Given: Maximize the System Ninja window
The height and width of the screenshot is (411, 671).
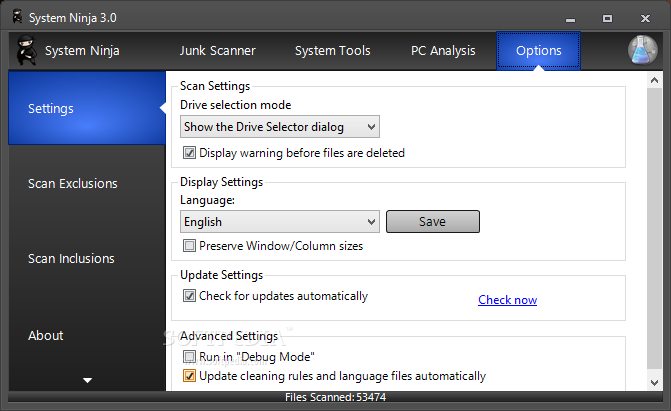Looking at the screenshot, I should 607,18.
